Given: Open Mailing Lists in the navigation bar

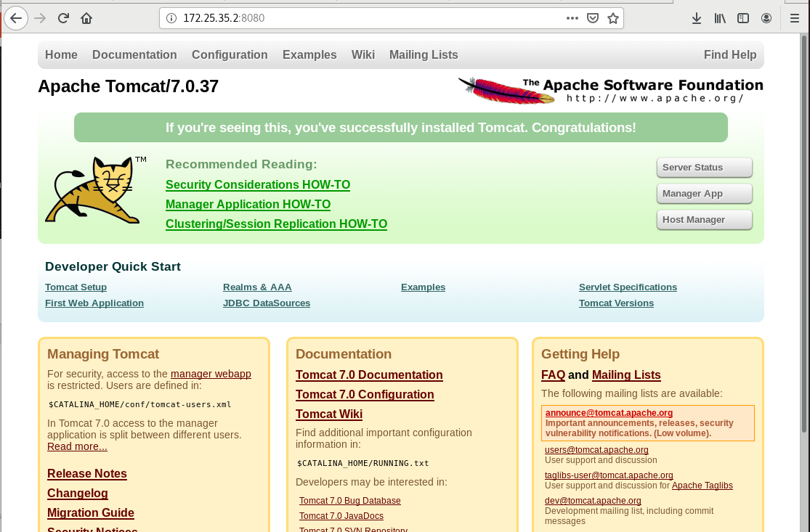Looking at the screenshot, I should point(424,54).
